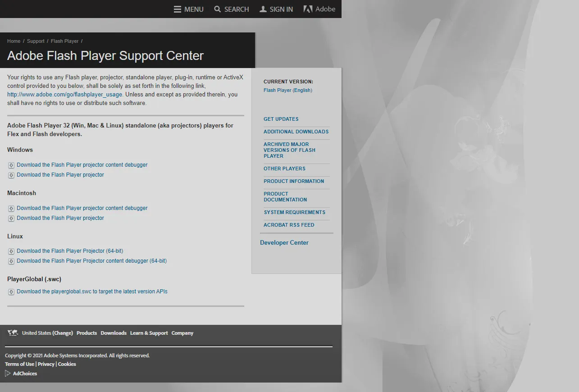Click the Windows section heading

click(20, 150)
